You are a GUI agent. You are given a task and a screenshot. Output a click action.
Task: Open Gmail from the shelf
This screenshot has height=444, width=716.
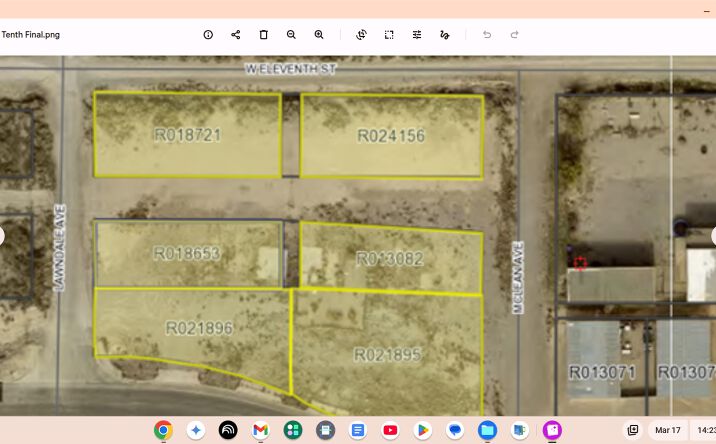260,430
